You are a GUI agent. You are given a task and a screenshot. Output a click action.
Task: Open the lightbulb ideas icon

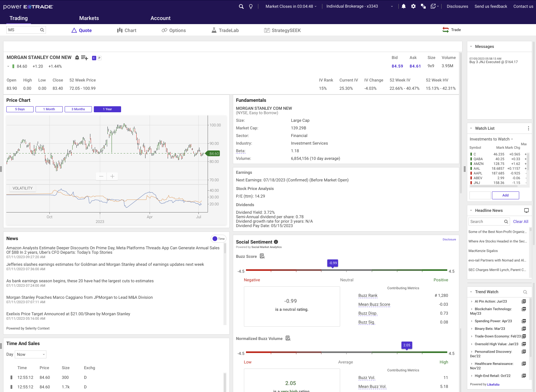click(x=251, y=6)
